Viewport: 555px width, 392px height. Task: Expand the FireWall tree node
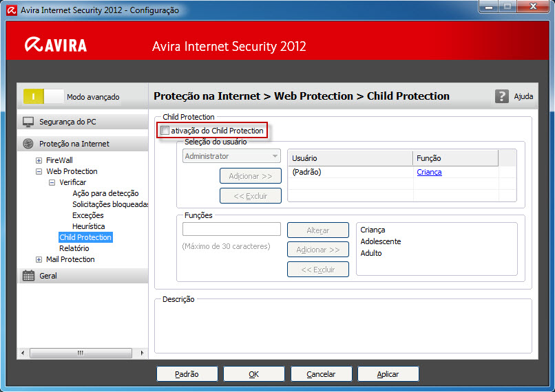coord(39,160)
